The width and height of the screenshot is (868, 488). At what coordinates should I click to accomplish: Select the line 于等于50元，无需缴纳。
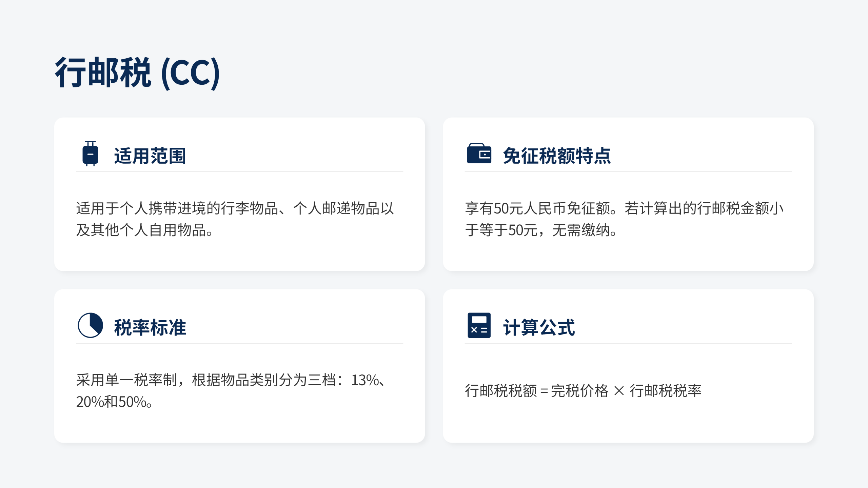(x=541, y=230)
